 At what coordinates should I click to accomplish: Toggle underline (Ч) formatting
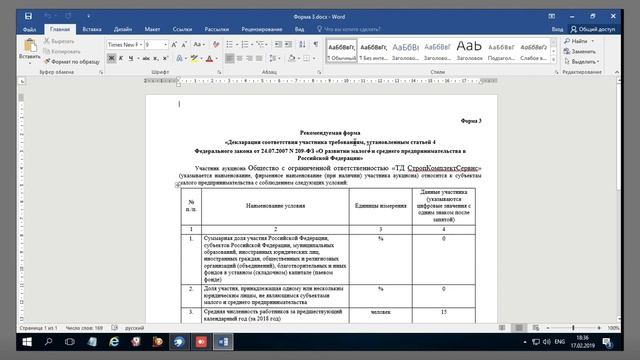coord(131,59)
